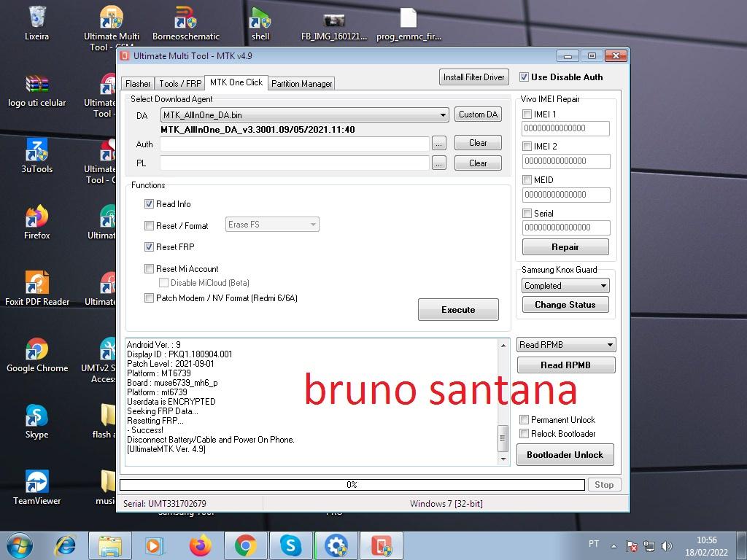Open Windows Explorer from the taskbar
The image size is (747, 560).
(110, 545)
